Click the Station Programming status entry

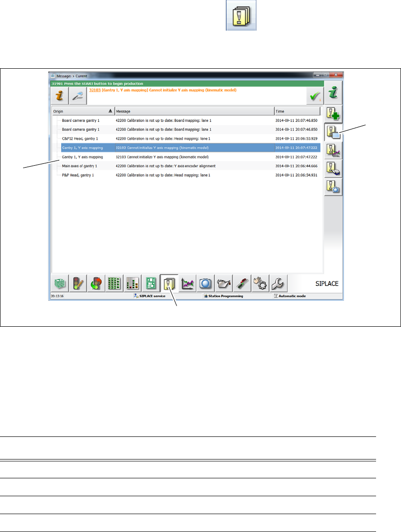pos(224,296)
